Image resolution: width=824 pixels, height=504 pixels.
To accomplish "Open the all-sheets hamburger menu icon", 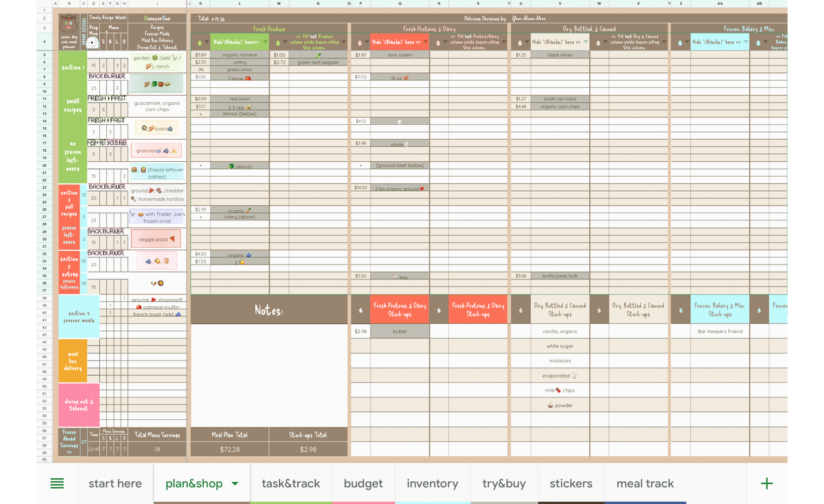I will click(x=57, y=484).
